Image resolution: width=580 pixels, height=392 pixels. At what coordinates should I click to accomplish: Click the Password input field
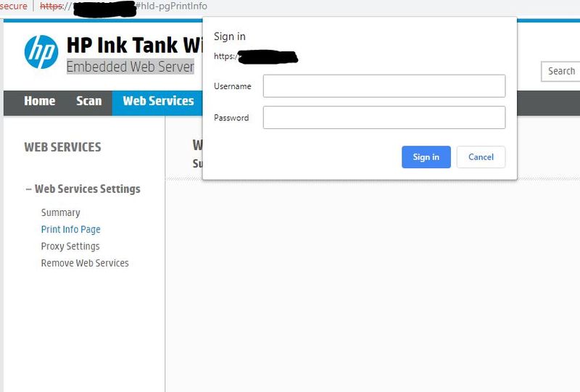pos(384,117)
